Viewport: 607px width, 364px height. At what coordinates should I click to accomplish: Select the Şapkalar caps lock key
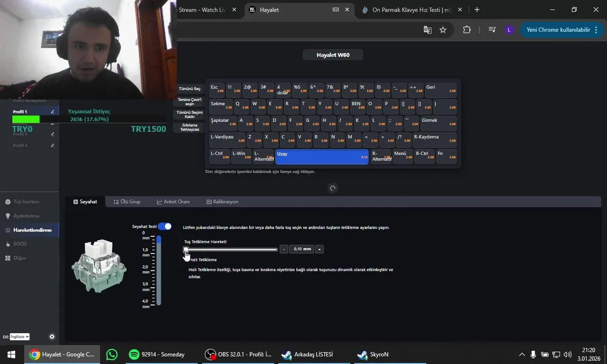click(x=223, y=123)
